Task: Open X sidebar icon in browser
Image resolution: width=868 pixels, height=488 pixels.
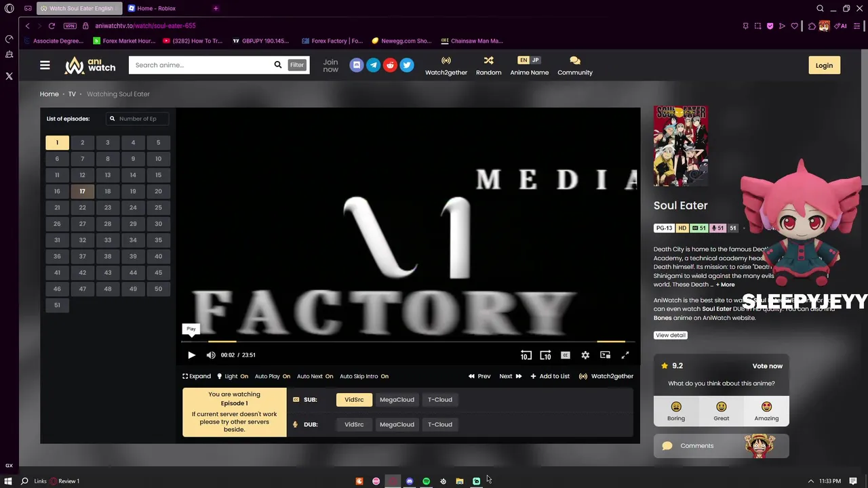Action: click(x=9, y=76)
